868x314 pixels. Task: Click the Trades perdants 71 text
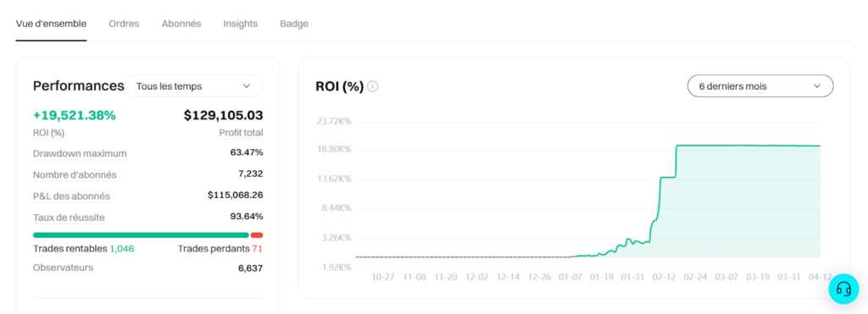(x=220, y=249)
